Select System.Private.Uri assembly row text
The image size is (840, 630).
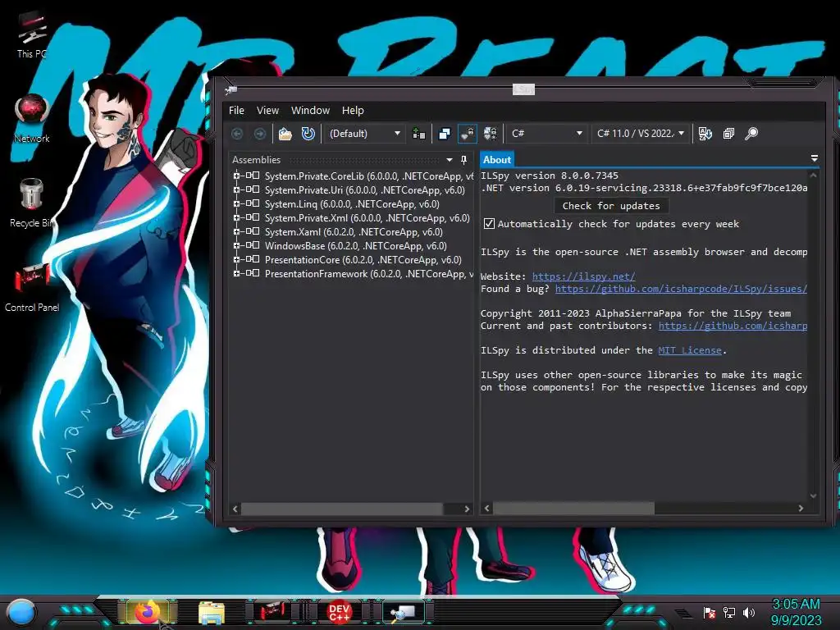tap(365, 190)
